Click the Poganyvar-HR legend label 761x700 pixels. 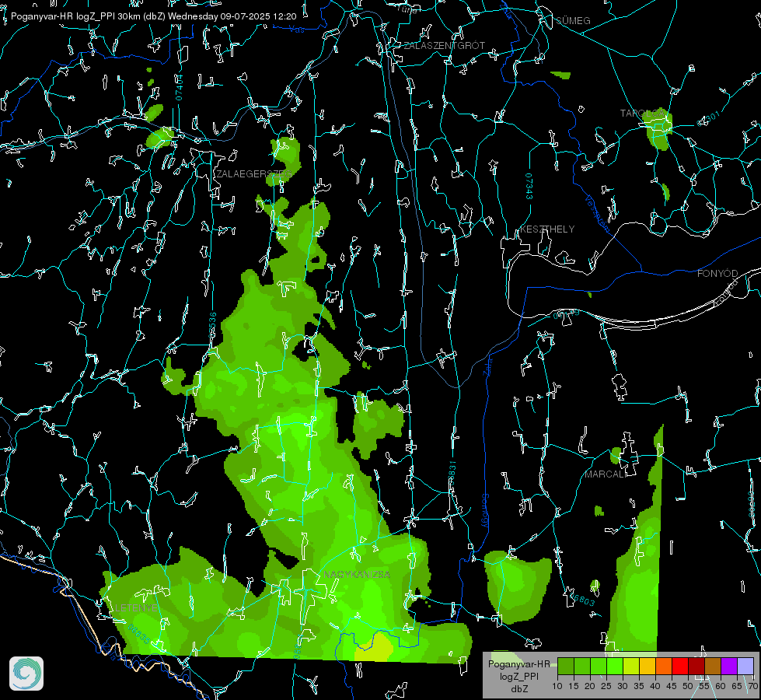[519, 664]
